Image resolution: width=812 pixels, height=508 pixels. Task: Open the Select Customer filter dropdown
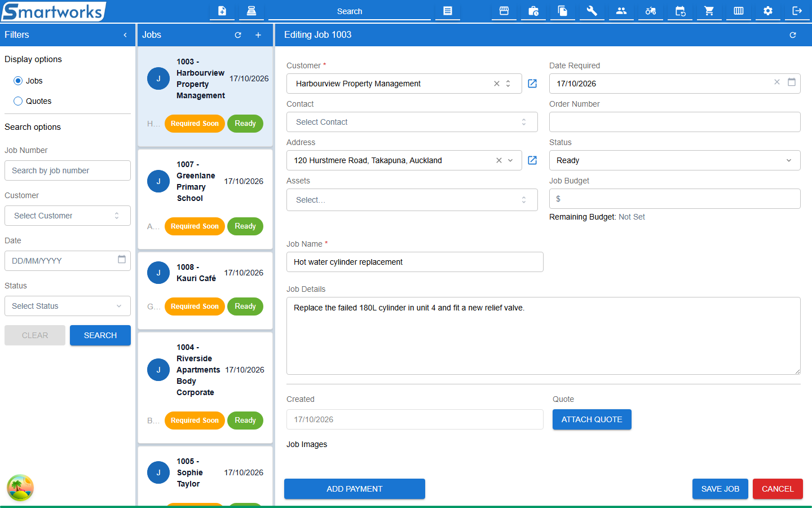pyautogui.click(x=68, y=216)
